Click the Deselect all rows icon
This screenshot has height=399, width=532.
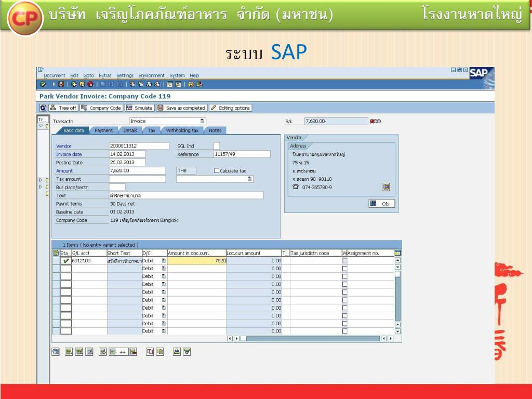coord(89,352)
